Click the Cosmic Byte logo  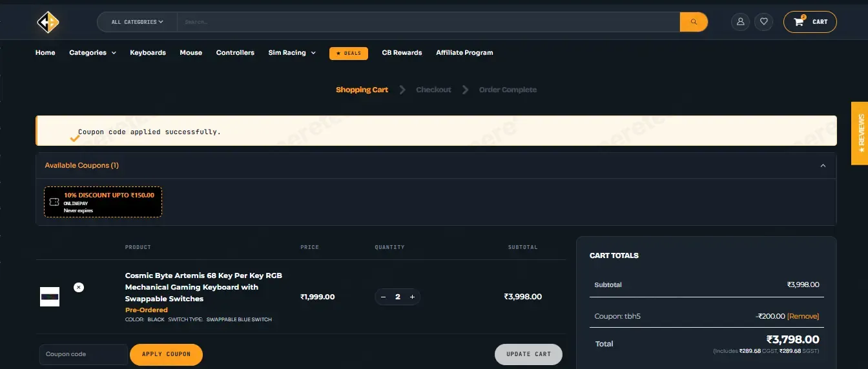pos(48,23)
